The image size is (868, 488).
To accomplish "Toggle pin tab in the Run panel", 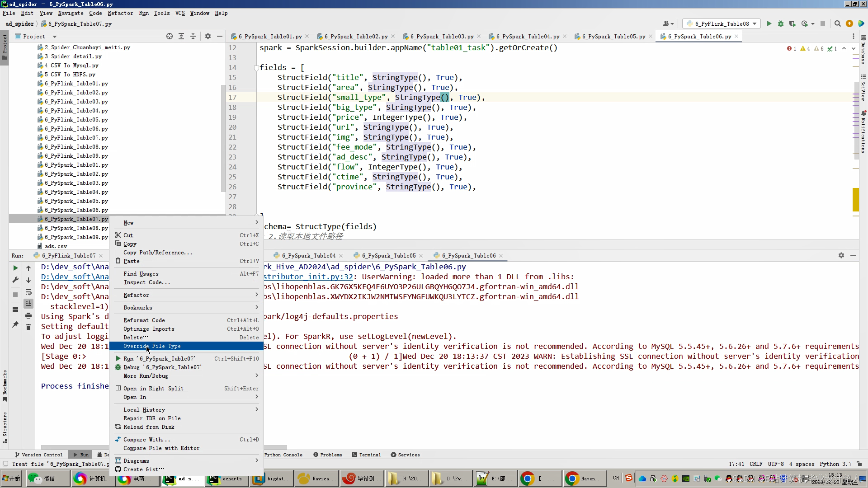I will click(x=15, y=324).
